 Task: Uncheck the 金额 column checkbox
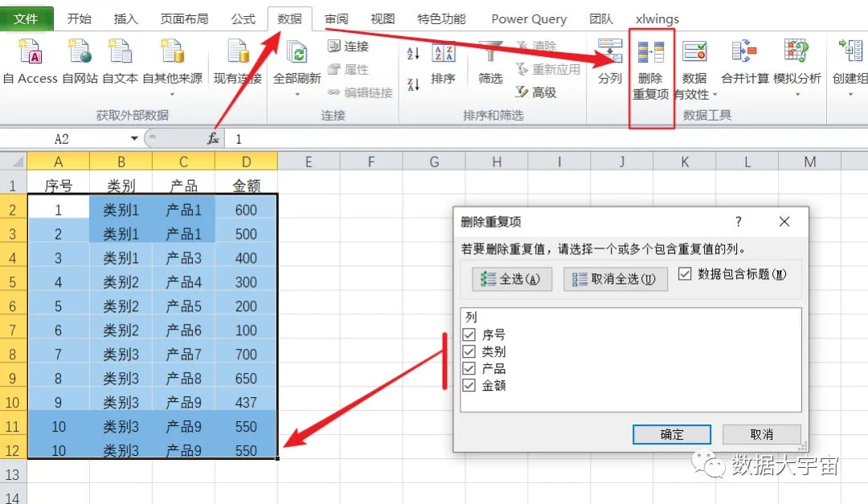tap(469, 386)
